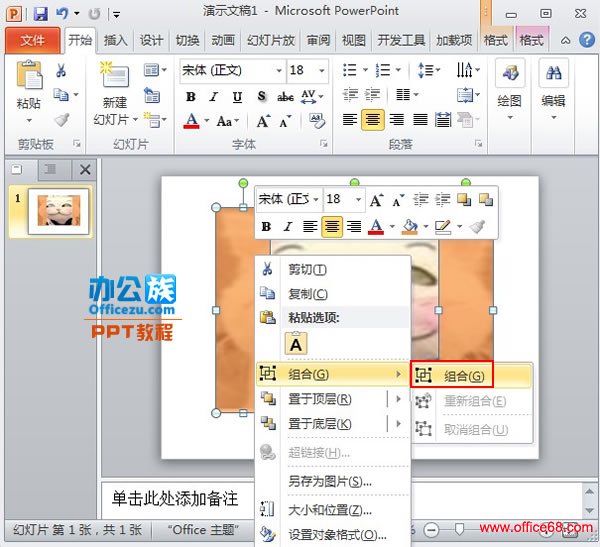This screenshot has height=547, width=600.
Task: Toggle Bold in the ribbon font group
Action: pos(191,97)
